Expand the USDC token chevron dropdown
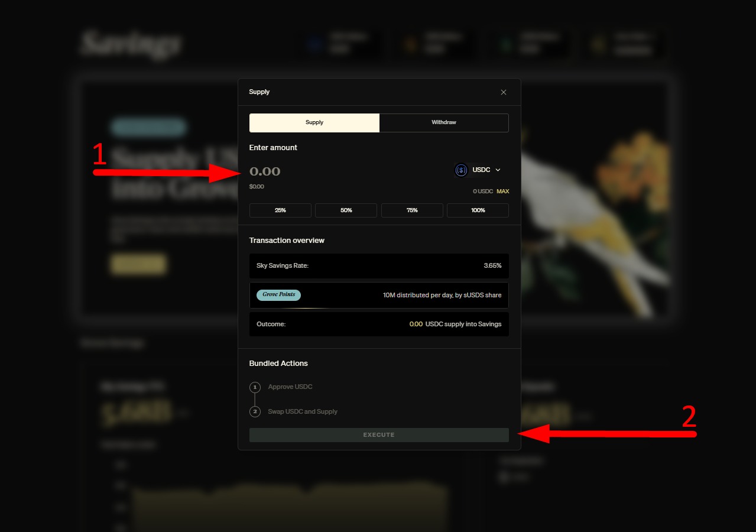The image size is (756, 532). (498, 170)
